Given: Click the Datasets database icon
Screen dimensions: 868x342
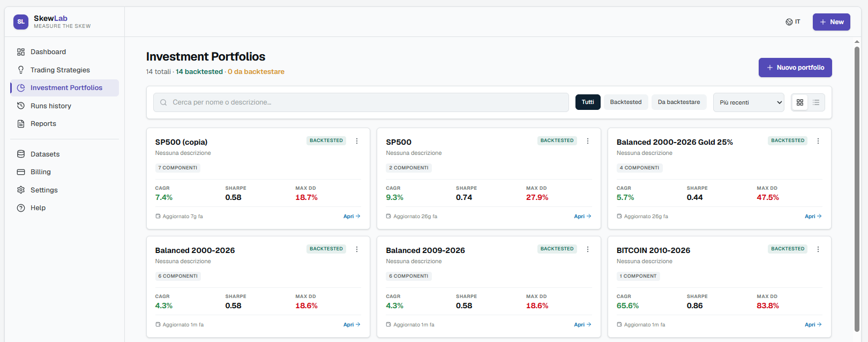Looking at the screenshot, I should click(21, 154).
